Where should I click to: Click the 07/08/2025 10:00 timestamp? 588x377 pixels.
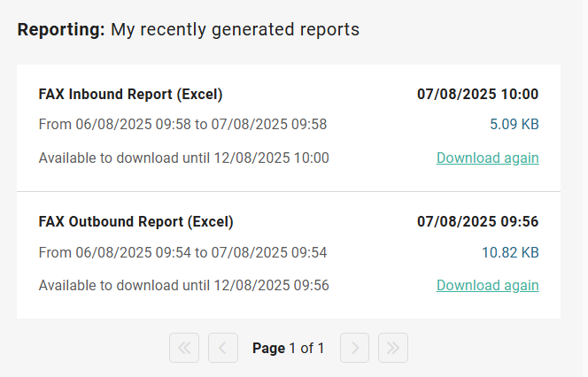tap(477, 95)
